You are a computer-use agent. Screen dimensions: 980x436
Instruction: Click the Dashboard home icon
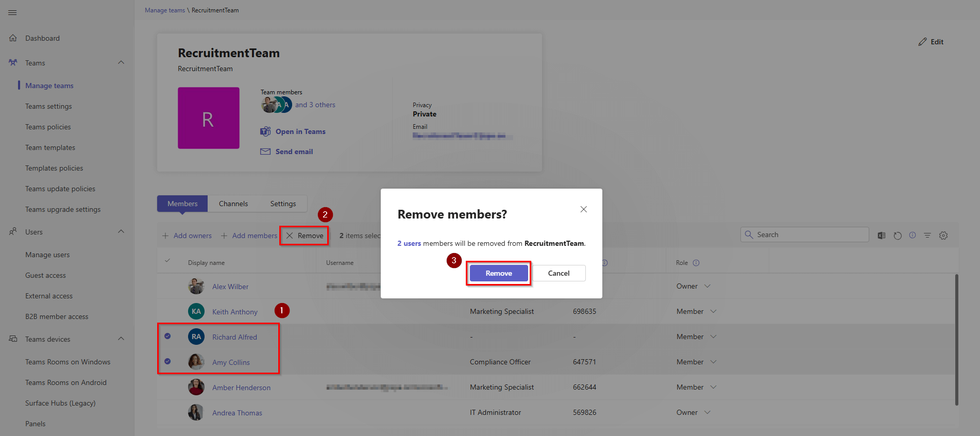click(x=13, y=38)
